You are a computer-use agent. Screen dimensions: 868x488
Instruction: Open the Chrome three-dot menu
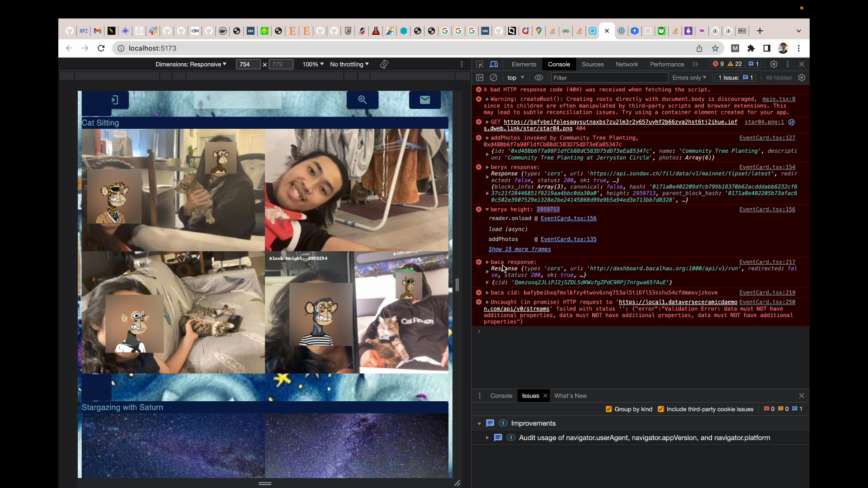799,48
